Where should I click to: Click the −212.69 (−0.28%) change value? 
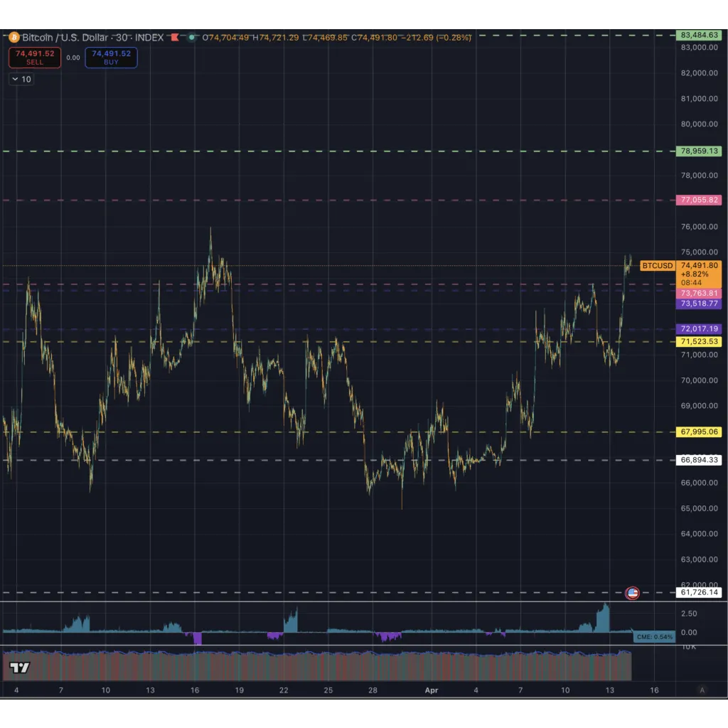[436, 38]
